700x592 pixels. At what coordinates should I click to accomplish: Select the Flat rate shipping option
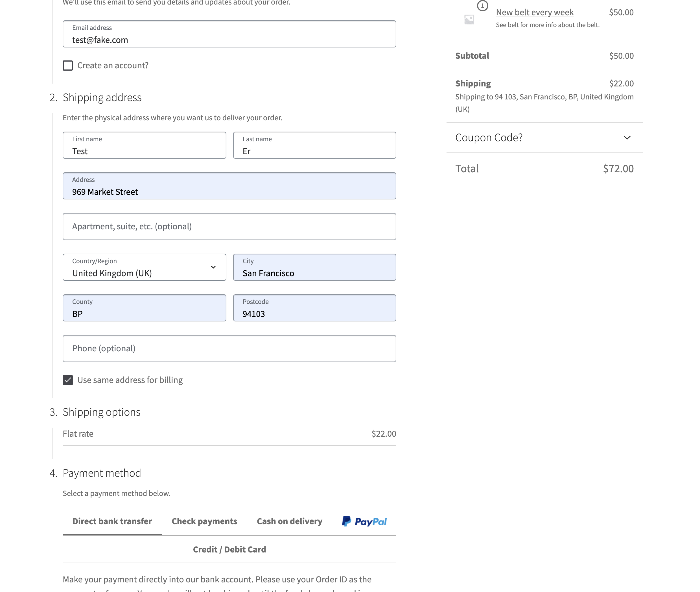click(x=229, y=433)
